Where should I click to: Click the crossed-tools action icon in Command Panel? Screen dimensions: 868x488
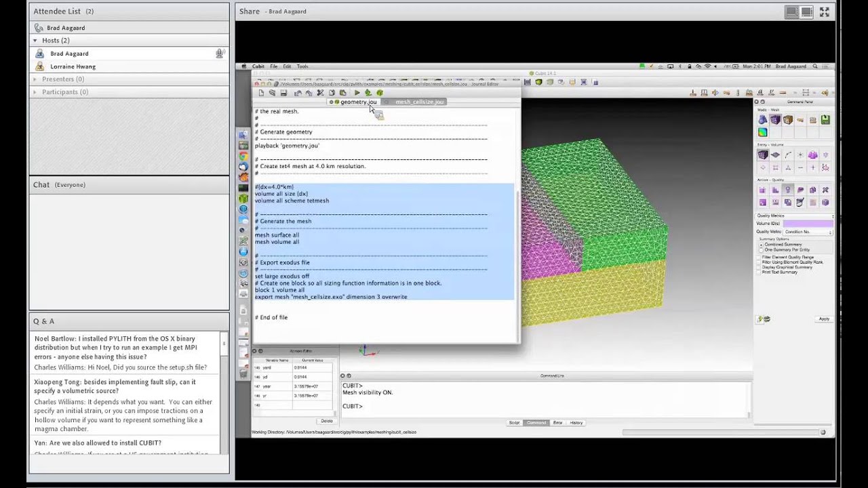pyautogui.click(x=825, y=190)
